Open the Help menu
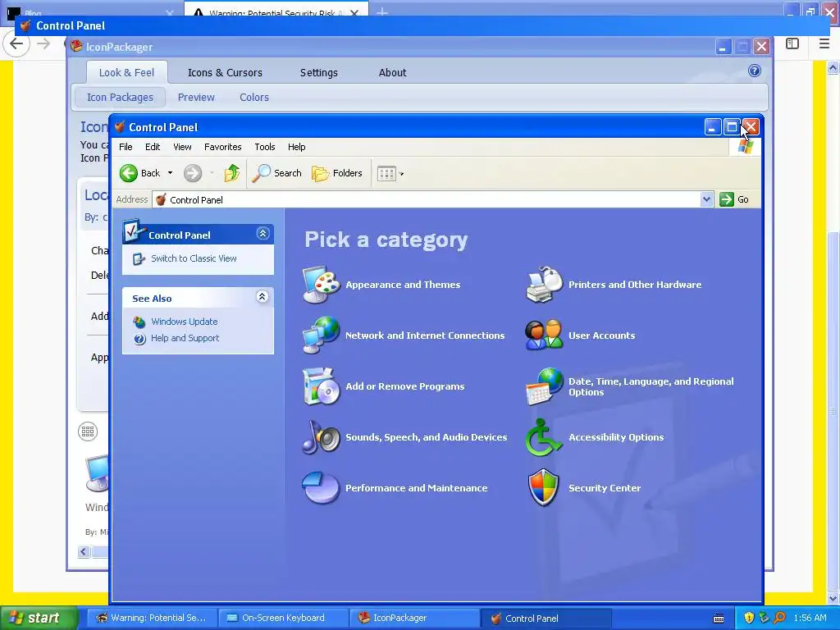840x630 pixels. point(296,147)
